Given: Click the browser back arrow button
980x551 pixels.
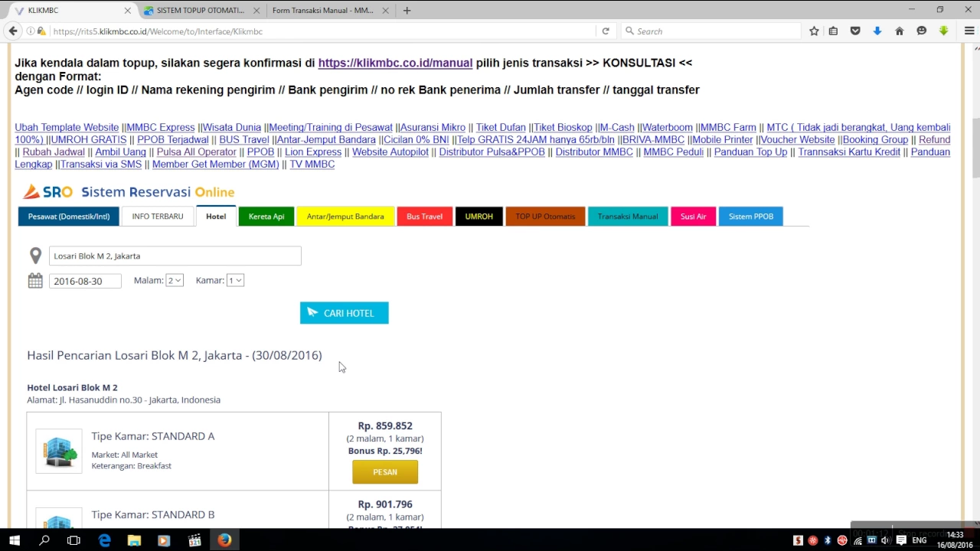Looking at the screenshot, I should (13, 31).
